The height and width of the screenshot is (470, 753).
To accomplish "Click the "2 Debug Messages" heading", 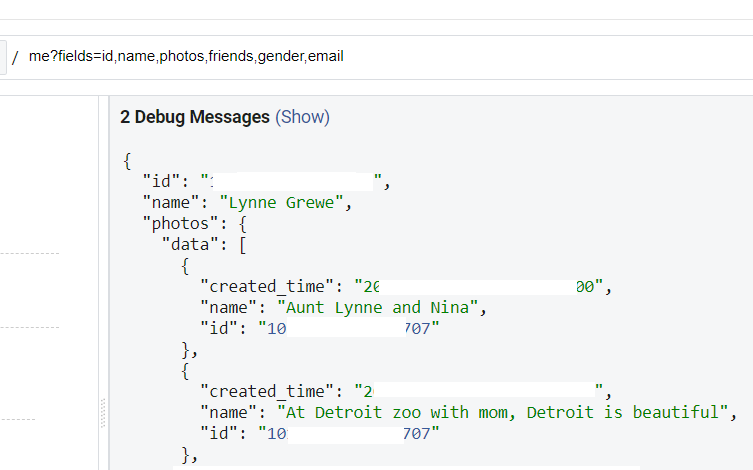I will 195,117.
